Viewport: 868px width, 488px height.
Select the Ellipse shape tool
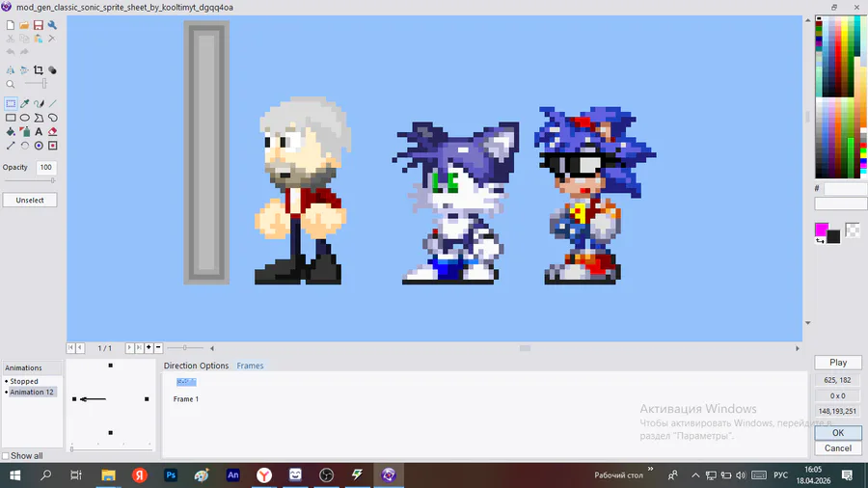[25, 118]
